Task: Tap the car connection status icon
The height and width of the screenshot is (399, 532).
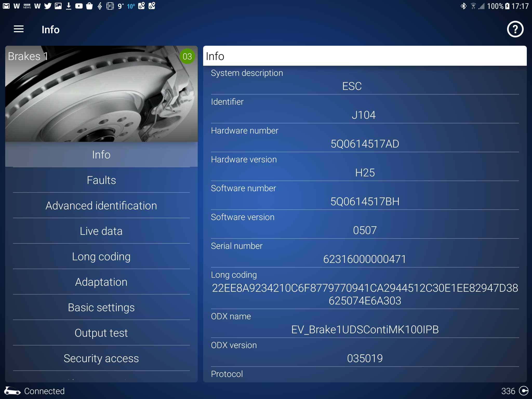Action: (12, 391)
